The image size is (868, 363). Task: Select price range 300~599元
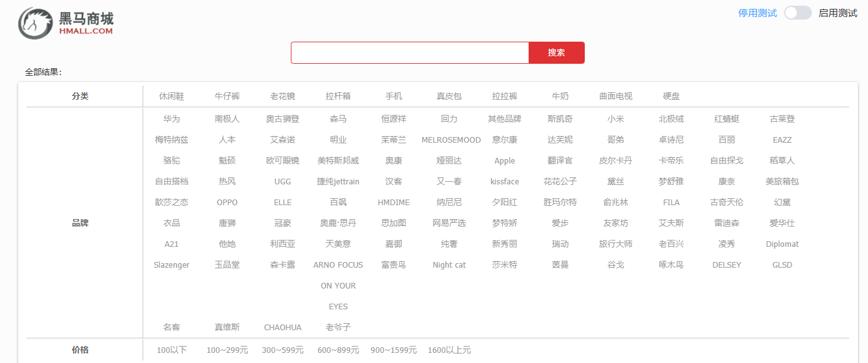point(283,350)
